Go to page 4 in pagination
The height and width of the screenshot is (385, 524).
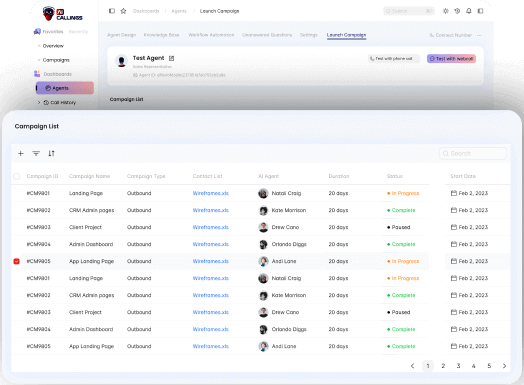click(x=474, y=366)
